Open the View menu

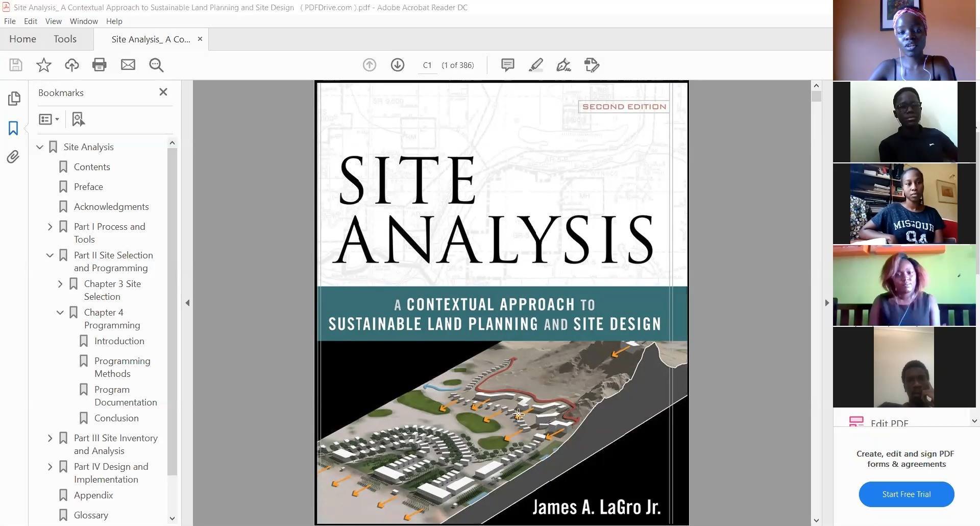click(53, 21)
